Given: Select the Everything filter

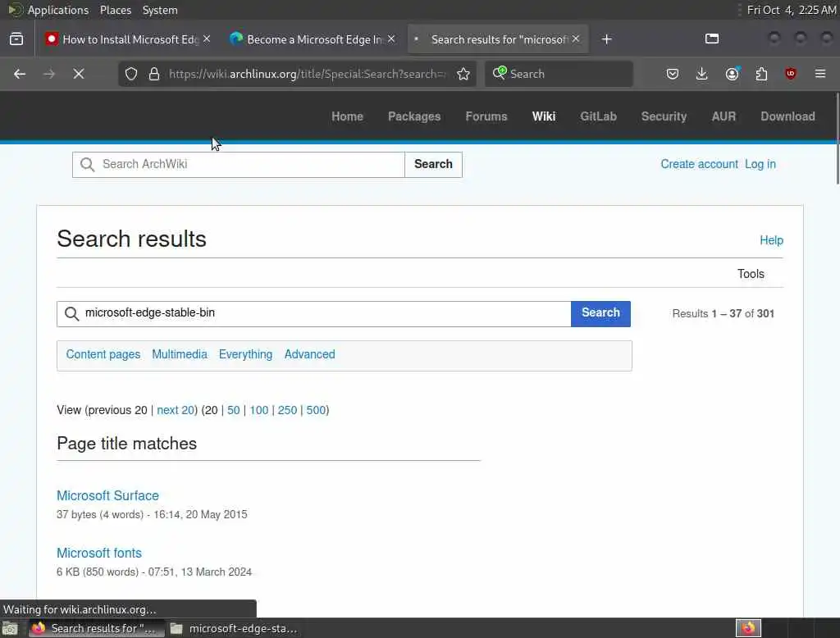Looking at the screenshot, I should 245,354.
